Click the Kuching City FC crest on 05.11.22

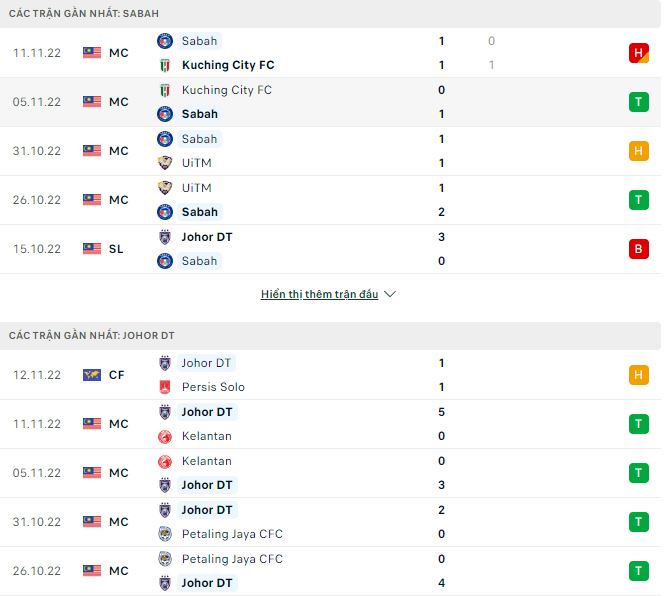[165, 90]
